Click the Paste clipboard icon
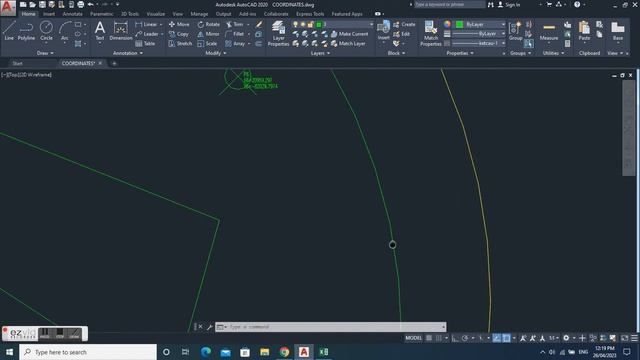The width and height of the screenshot is (640, 360). (x=584, y=31)
